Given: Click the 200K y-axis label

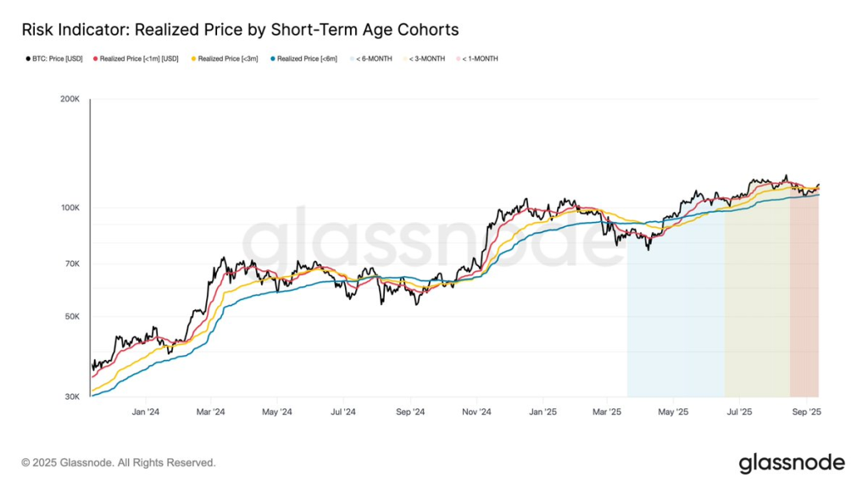Looking at the screenshot, I should pyautogui.click(x=69, y=99).
